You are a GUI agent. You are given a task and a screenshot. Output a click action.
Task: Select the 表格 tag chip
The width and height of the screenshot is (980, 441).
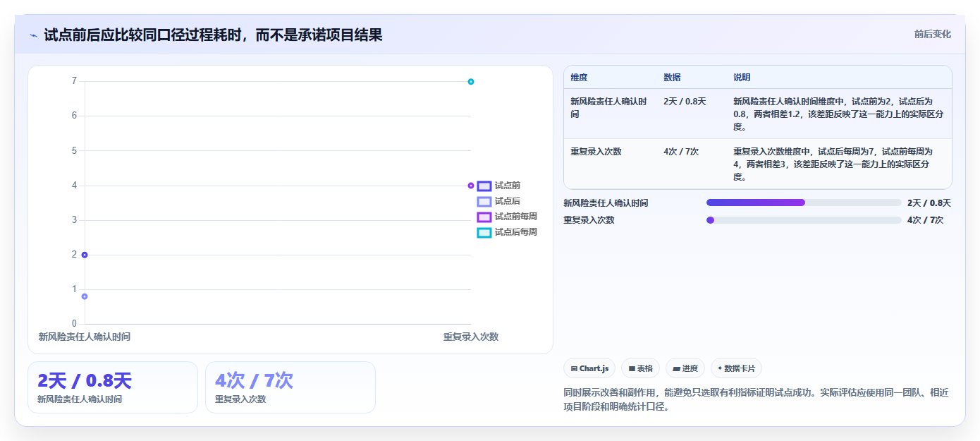click(x=640, y=368)
